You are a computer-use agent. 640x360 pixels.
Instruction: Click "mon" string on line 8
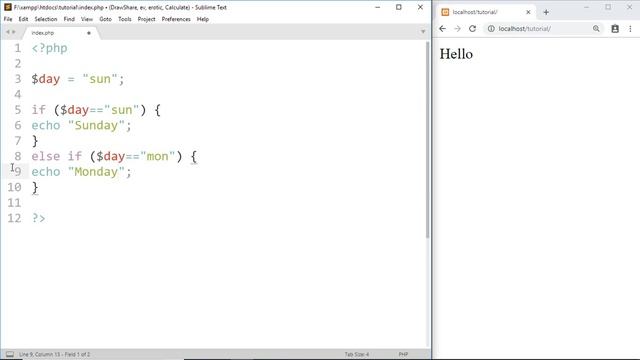158,156
